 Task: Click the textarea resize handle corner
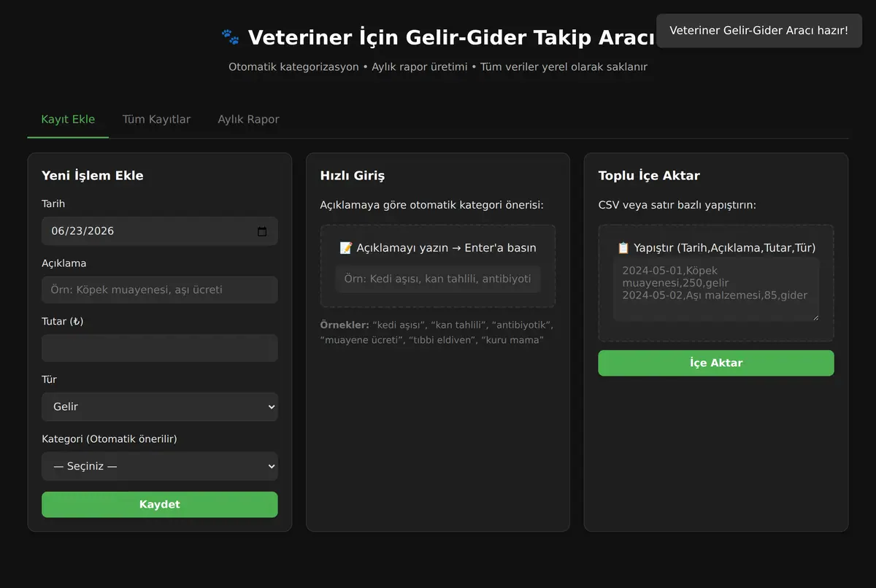[x=815, y=317]
